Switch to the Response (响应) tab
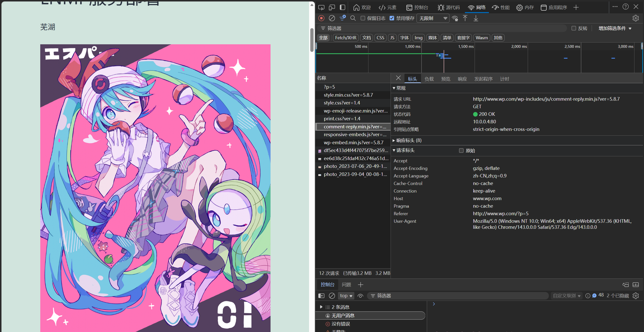 click(x=462, y=79)
